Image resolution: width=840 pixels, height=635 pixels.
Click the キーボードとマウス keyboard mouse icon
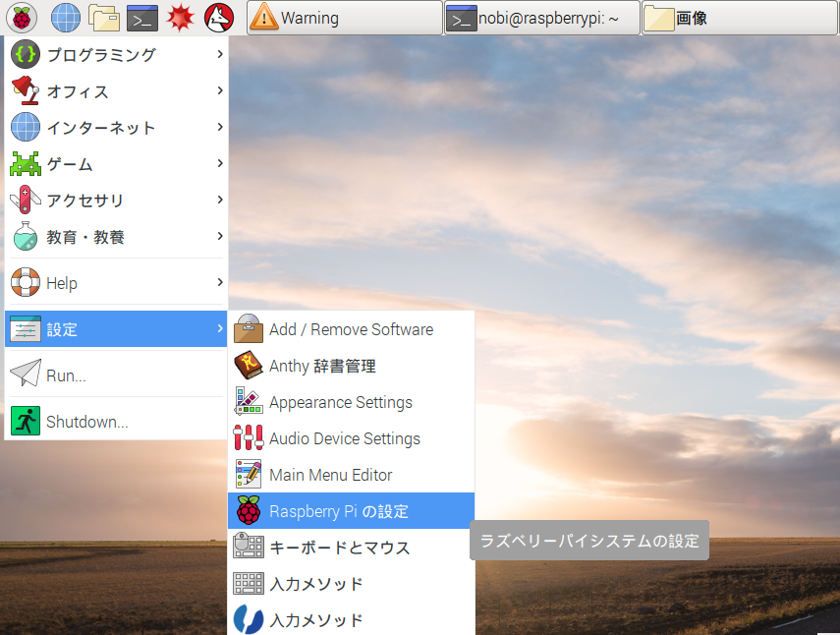coord(249,547)
